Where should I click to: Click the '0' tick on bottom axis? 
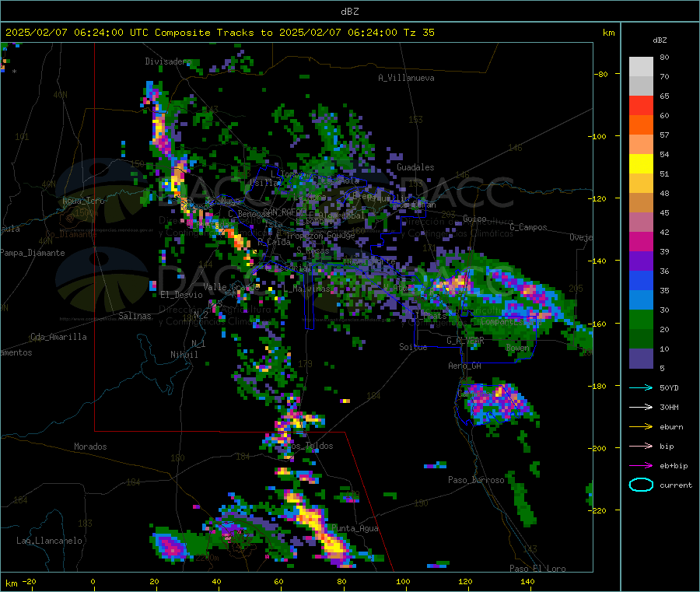[x=93, y=581]
